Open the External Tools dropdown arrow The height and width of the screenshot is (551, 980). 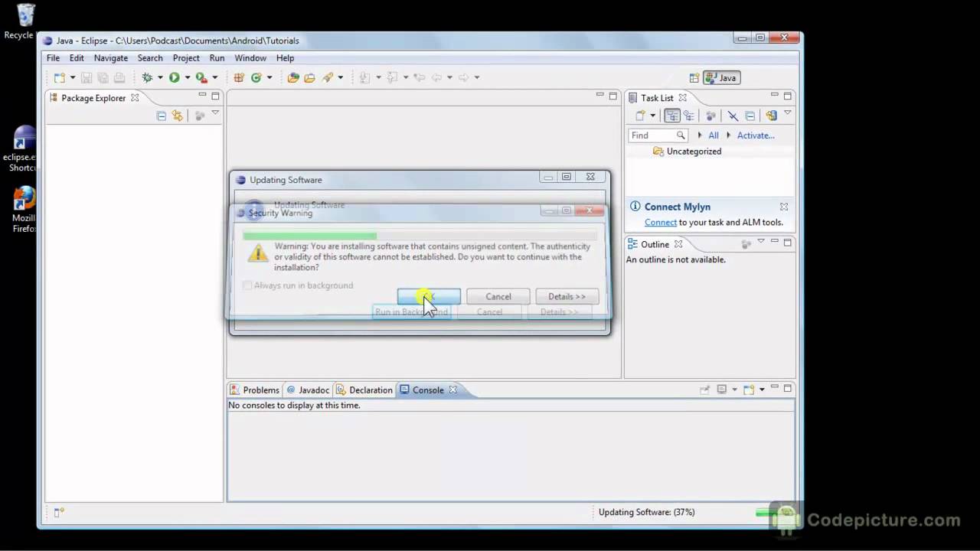point(214,77)
